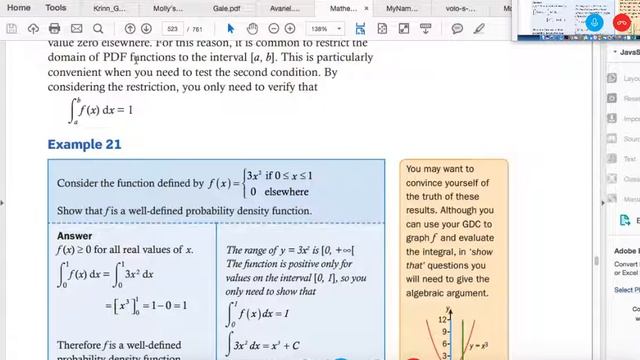Viewport: 640px width, 360px height.
Task: Add a comment with speech bubble icon
Action: pos(457,29)
